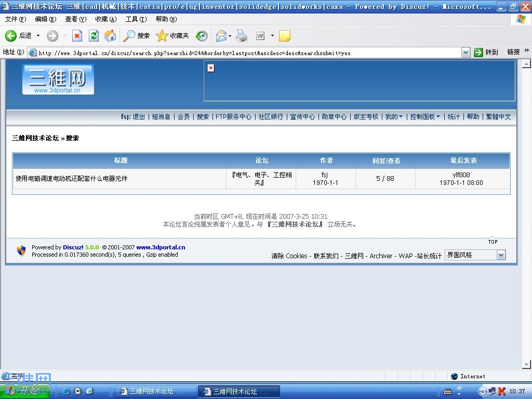Click the green Go arrow button

pos(478,52)
